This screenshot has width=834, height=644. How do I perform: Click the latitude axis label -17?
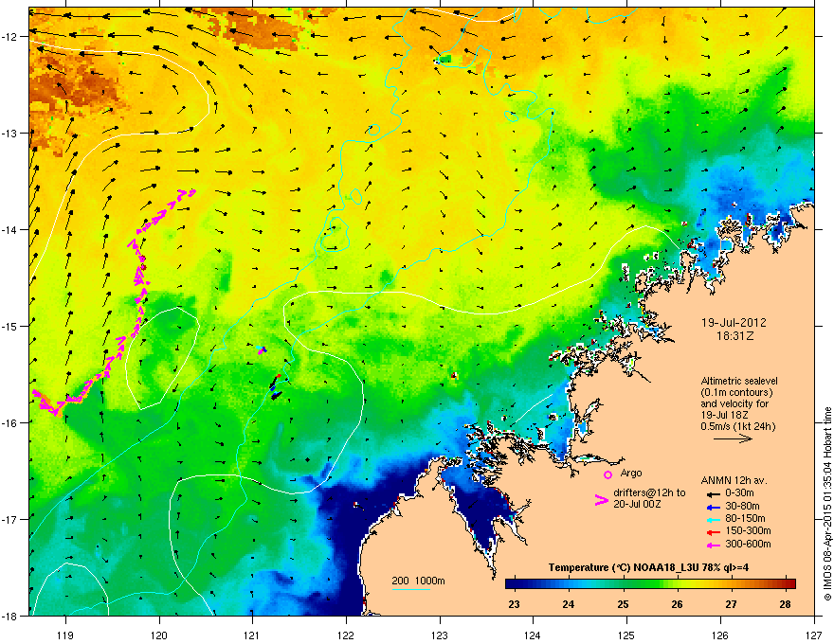click(x=11, y=519)
